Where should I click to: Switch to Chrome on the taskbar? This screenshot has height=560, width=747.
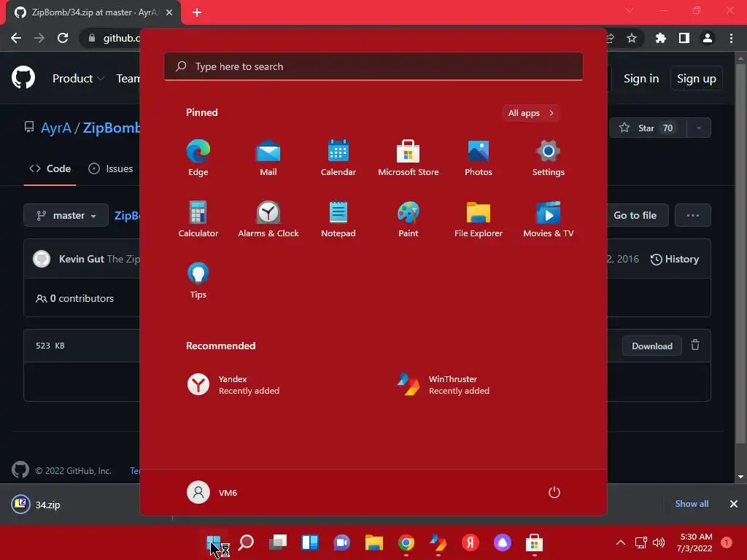406,542
